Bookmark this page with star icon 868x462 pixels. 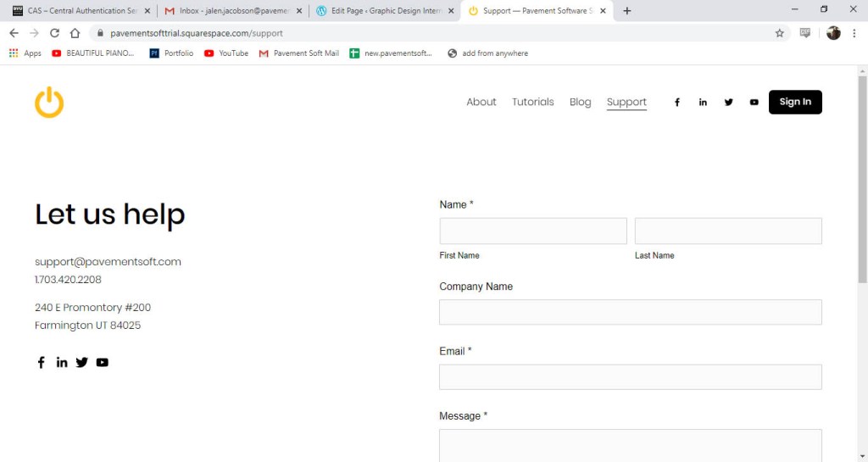pyautogui.click(x=779, y=33)
